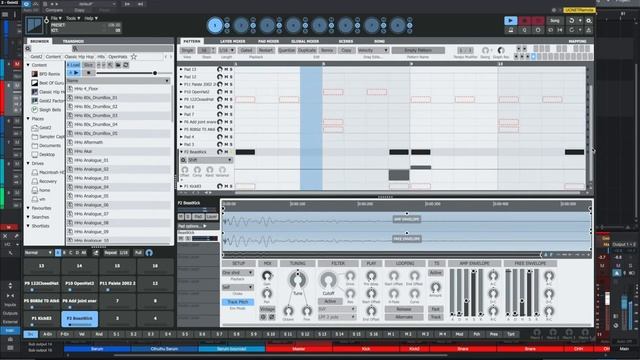The image size is (640, 360).
Task: Click the folder icon in browser toolbar
Action: (118, 65)
